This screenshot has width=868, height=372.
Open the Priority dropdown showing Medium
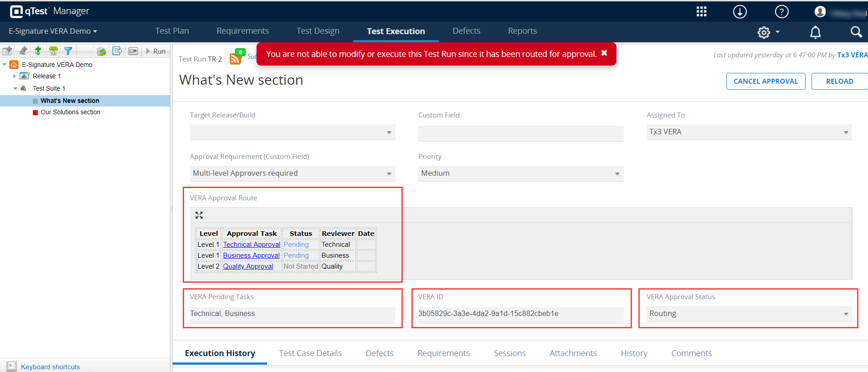tap(520, 173)
